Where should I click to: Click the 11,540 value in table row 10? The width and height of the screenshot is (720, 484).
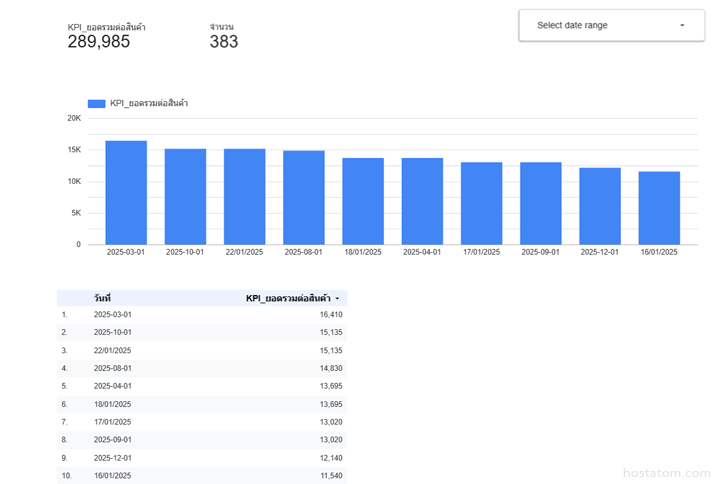pyautogui.click(x=330, y=476)
